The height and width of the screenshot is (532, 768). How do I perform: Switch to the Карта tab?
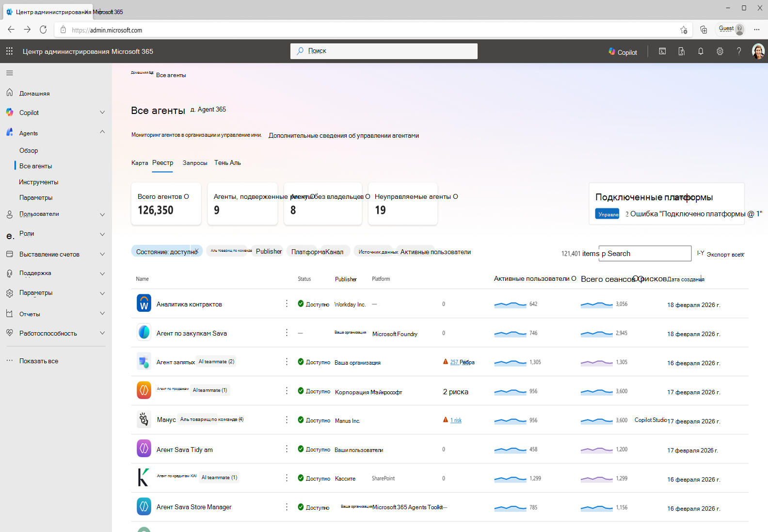coord(140,163)
